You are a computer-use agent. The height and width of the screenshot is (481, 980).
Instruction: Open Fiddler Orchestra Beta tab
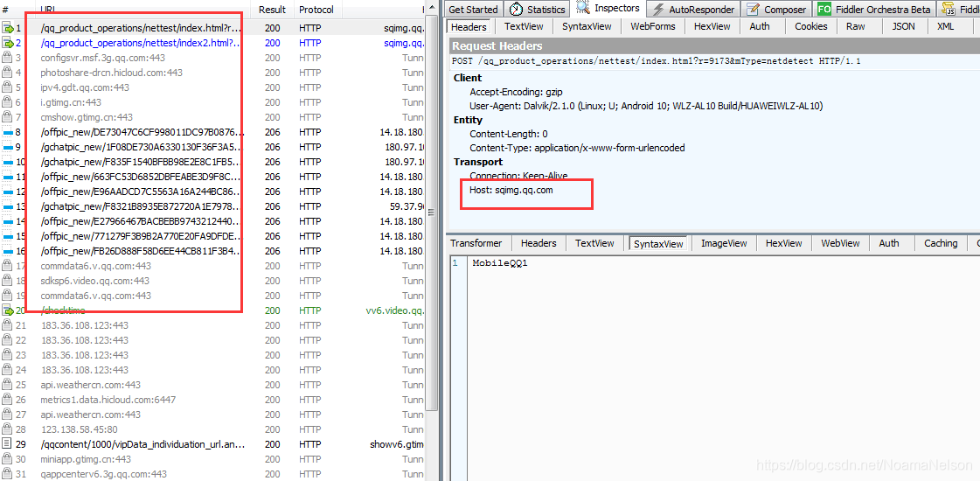[874, 10]
